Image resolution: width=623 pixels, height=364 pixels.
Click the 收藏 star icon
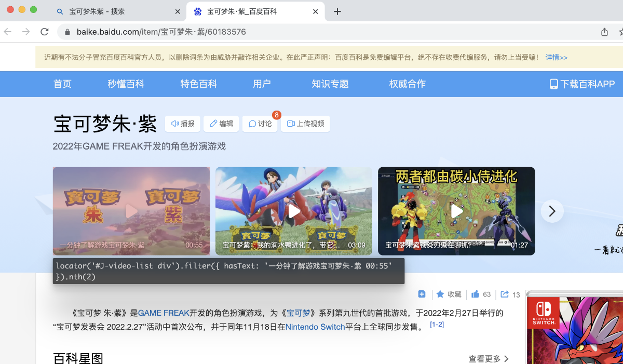point(440,294)
